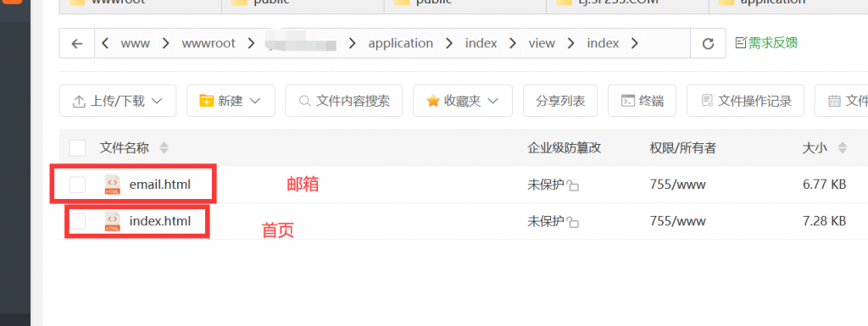Click the 权限/所有者 column header
The image size is (868, 326).
tap(683, 148)
